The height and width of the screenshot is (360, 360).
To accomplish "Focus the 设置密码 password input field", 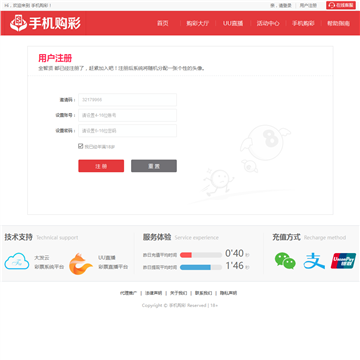I will [x=127, y=131].
